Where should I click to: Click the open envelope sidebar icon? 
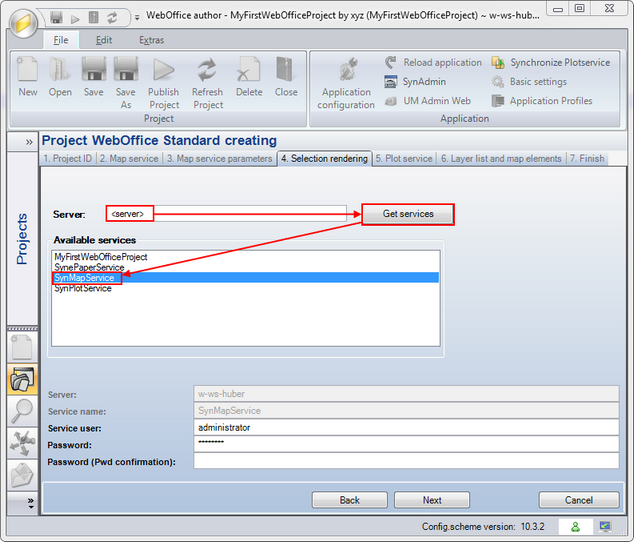click(x=22, y=475)
